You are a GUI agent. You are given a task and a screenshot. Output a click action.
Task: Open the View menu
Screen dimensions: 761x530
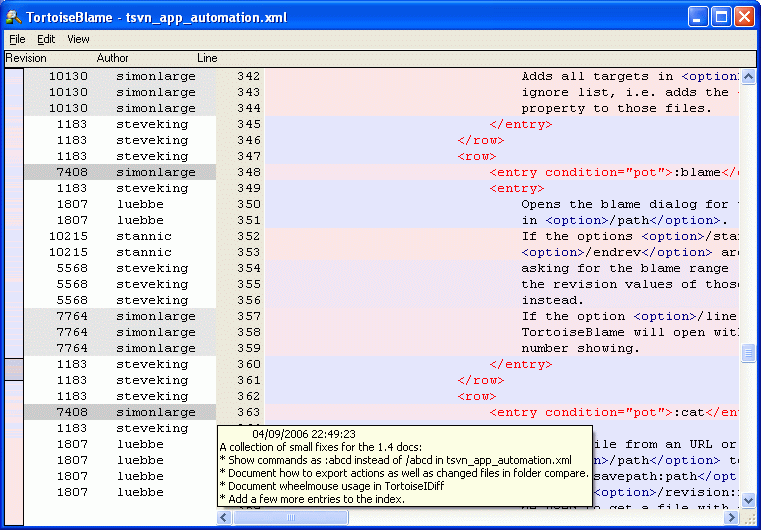78,39
